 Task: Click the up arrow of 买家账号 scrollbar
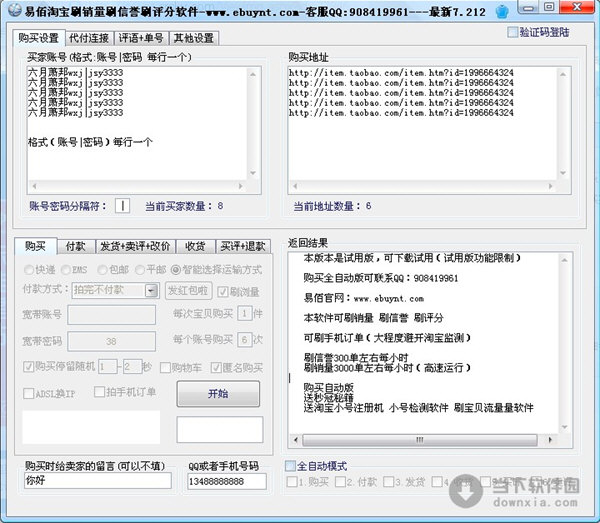click(x=253, y=74)
